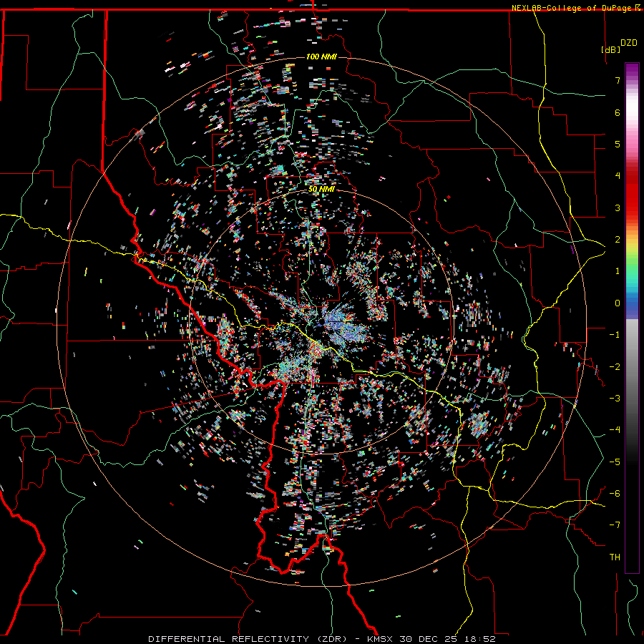Viewport: 644px width, 644px height.
Task: Click the DIFFERENTIAL REFLECTIVITY (ZDR) caption
Action: (248, 639)
